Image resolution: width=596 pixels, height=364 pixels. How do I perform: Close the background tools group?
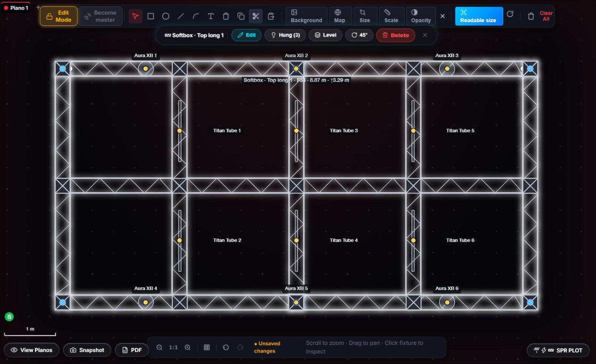click(442, 16)
